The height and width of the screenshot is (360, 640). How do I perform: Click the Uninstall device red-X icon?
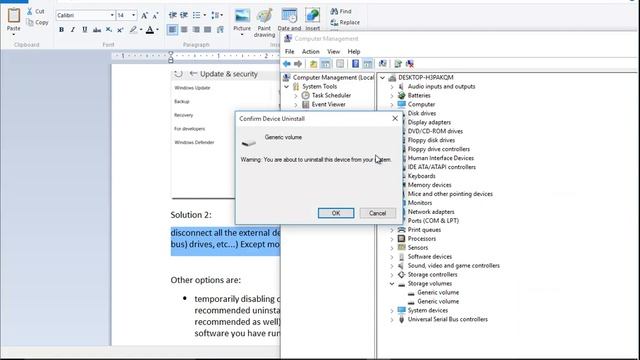[410, 64]
